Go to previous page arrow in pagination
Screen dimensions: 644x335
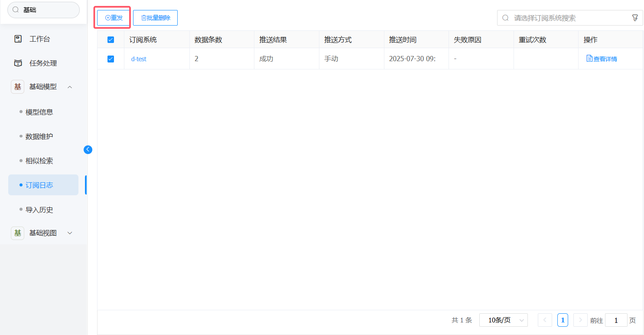pos(545,320)
